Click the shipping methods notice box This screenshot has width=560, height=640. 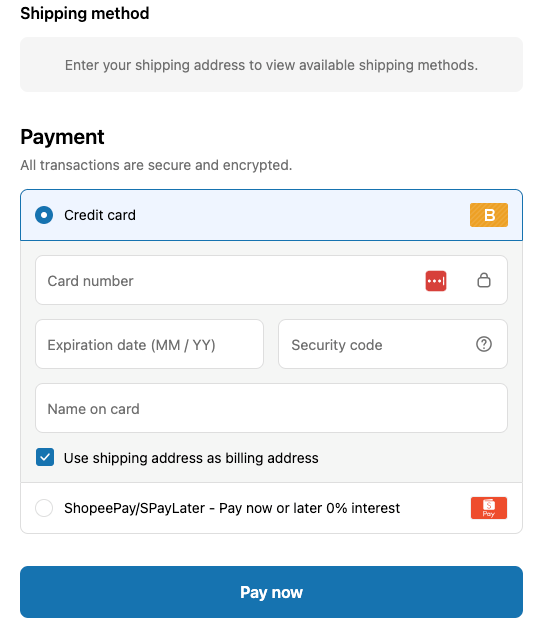click(271, 64)
